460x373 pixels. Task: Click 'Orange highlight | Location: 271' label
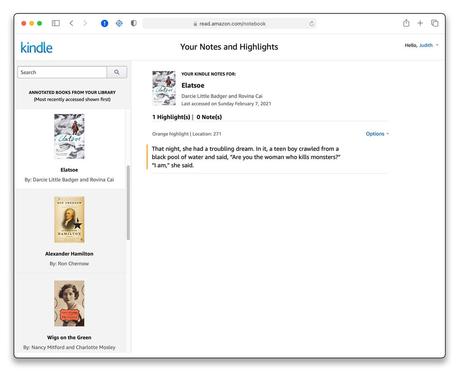(186, 134)
